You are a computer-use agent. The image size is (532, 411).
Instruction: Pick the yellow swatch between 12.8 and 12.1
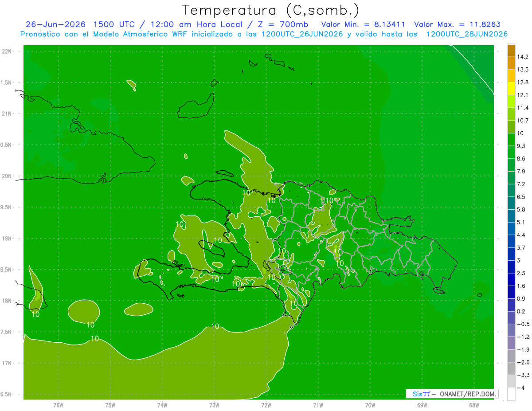pos(512,89)
